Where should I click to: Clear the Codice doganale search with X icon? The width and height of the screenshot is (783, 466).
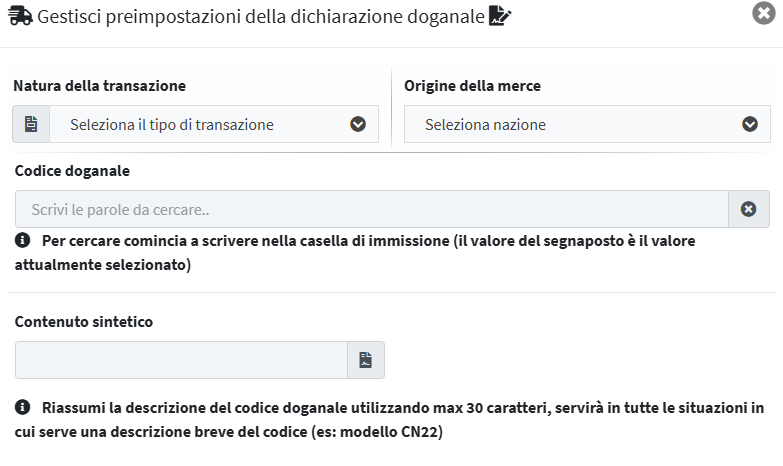tap(749, 209)
